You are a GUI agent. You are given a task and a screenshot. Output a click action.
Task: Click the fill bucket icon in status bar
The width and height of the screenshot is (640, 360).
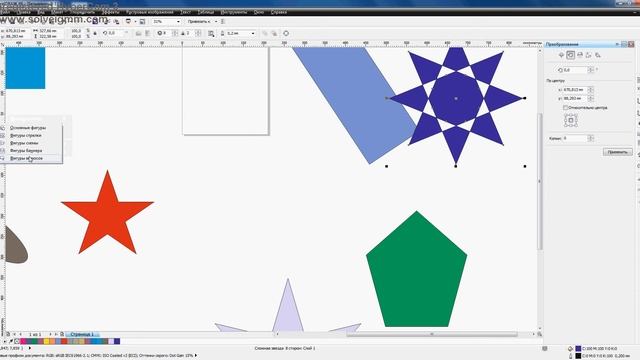tap(570, 349)
